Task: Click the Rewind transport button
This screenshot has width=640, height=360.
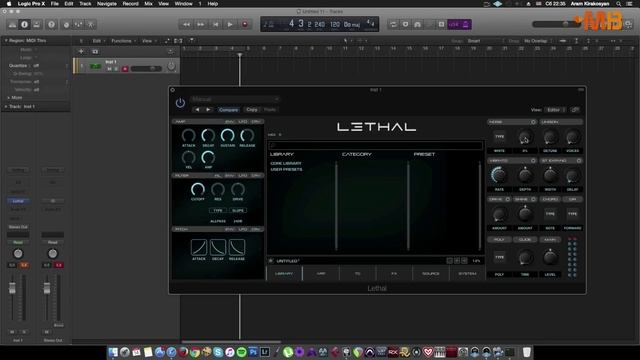Action: 186,24
